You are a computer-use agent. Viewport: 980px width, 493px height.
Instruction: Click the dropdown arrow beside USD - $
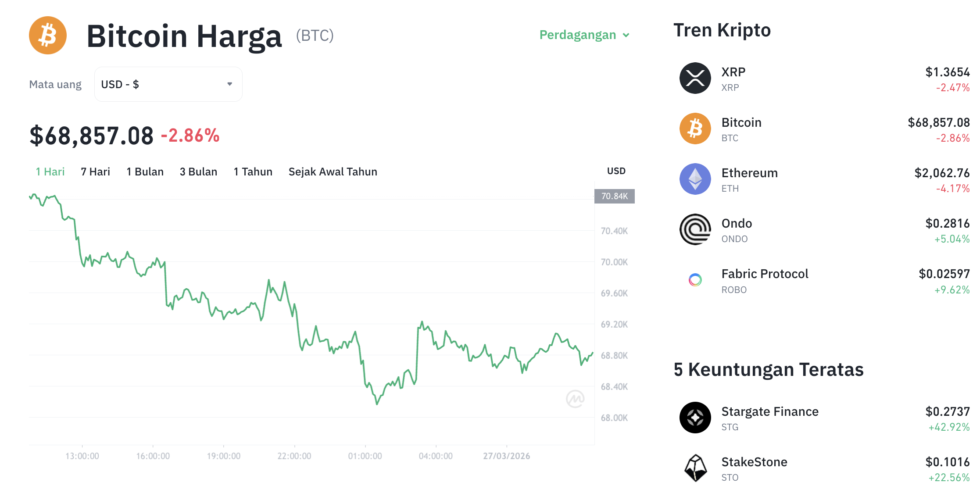(229, 84)
